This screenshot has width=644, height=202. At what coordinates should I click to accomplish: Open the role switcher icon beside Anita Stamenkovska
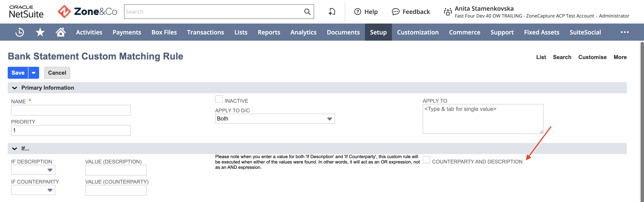[448, 12]
